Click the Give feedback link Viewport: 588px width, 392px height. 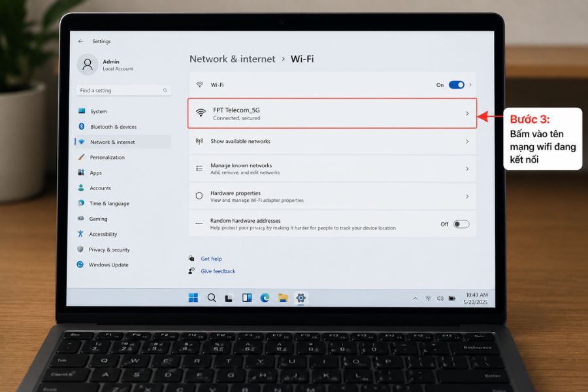coord(218,271)
